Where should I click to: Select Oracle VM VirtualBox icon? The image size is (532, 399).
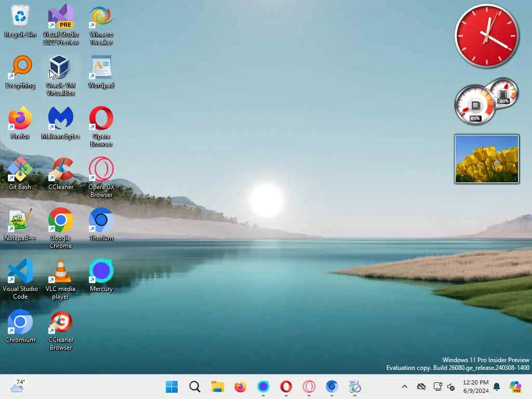click(61, 76)
